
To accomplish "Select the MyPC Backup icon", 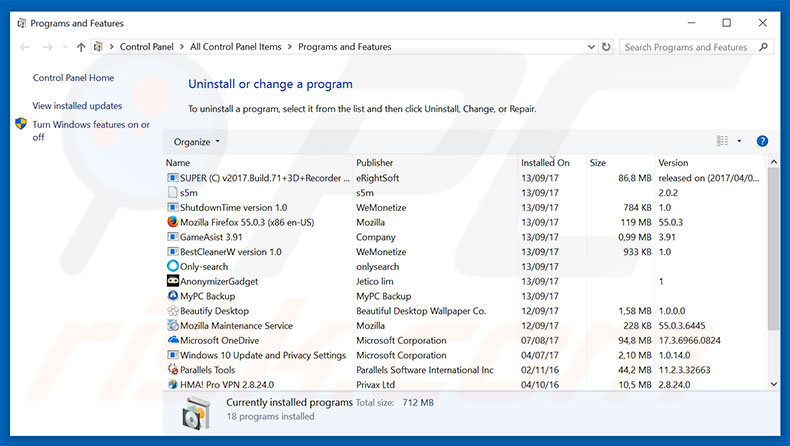I will (x=172, y=296).
